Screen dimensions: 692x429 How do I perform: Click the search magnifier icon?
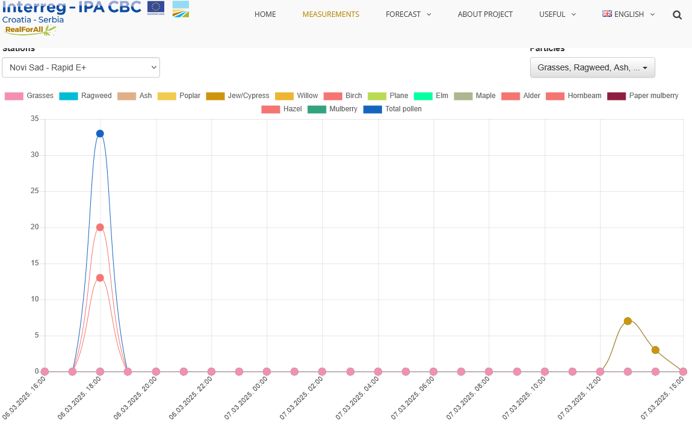[677, 15]
